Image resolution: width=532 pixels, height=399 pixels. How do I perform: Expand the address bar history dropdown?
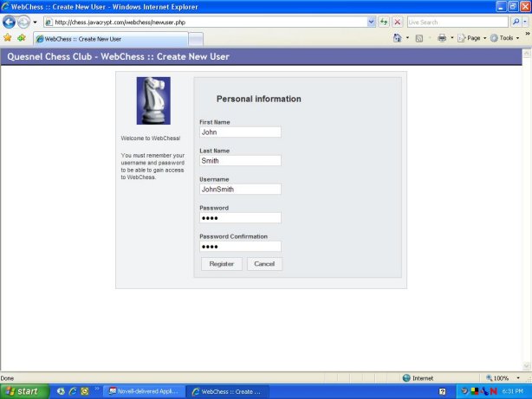coord(371,23)
